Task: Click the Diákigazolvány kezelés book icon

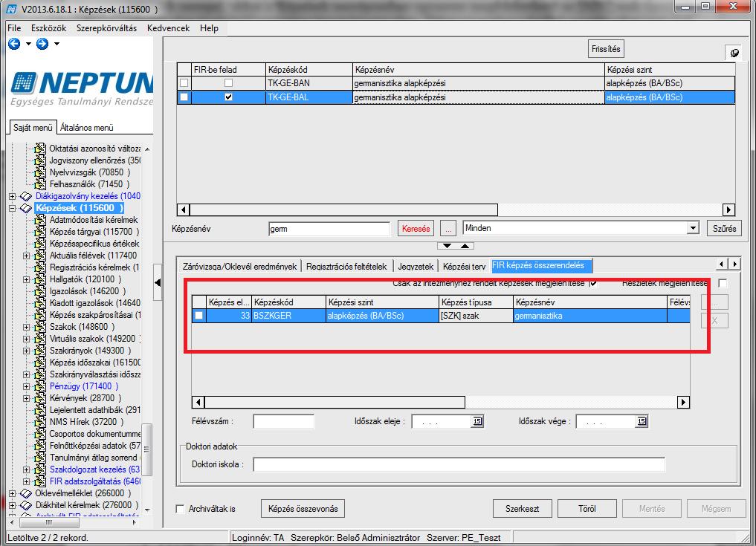Action: (25, 196)
